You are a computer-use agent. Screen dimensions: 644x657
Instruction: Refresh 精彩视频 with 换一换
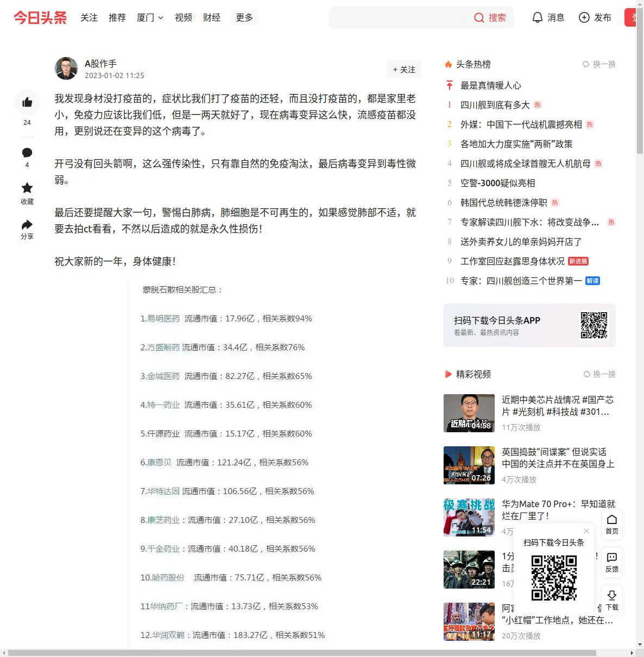tap(599, 374)
